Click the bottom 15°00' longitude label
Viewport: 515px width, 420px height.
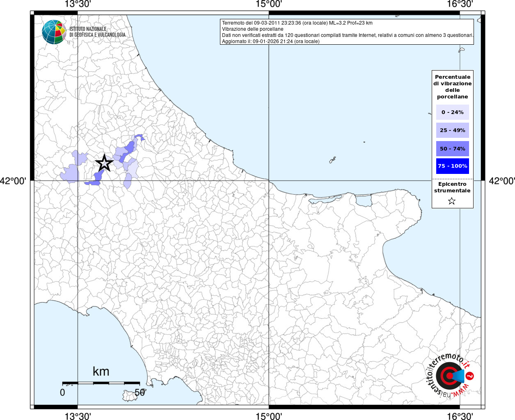coord(269,416)
